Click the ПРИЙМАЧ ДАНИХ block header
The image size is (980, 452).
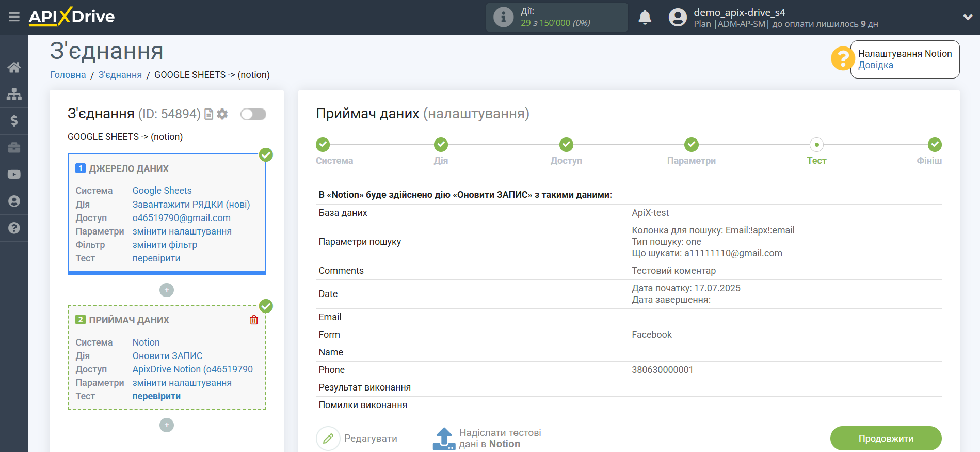pyautogui.click(x=129, y=320)
